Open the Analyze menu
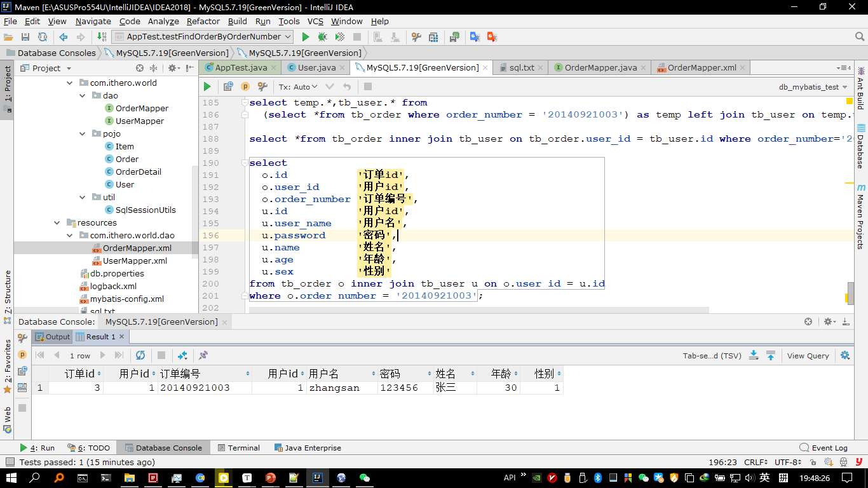The image size is (868, 488). [163, 21]
